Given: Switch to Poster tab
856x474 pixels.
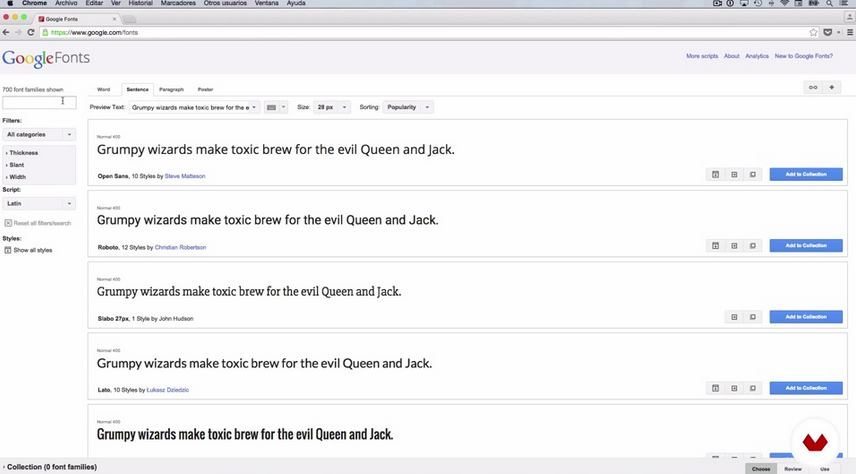Looking at the screenshot, I should pos(205,89).
